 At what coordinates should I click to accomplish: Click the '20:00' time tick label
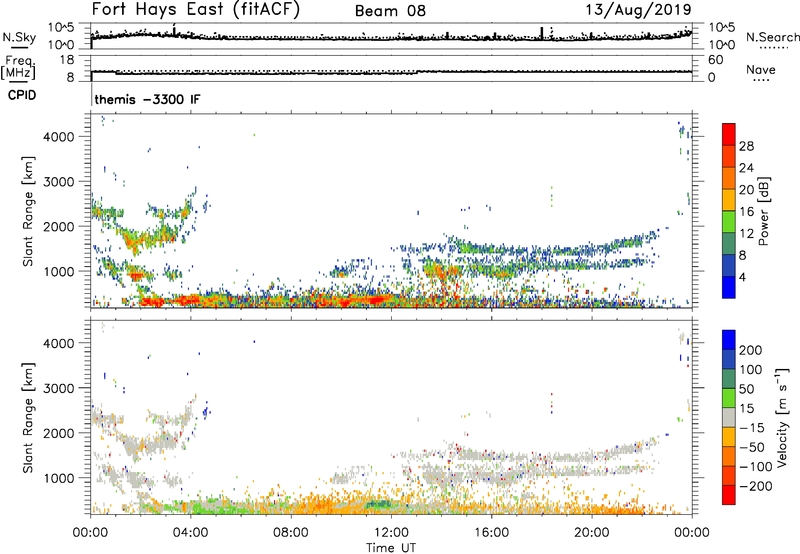pyautogui.click(x=592, y=533)
